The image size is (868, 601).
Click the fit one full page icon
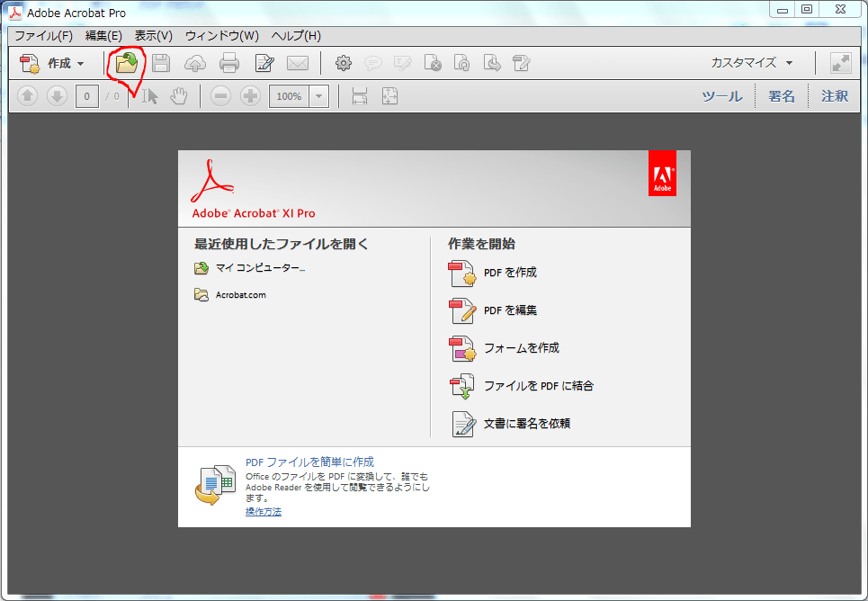[x=389, y=96]
